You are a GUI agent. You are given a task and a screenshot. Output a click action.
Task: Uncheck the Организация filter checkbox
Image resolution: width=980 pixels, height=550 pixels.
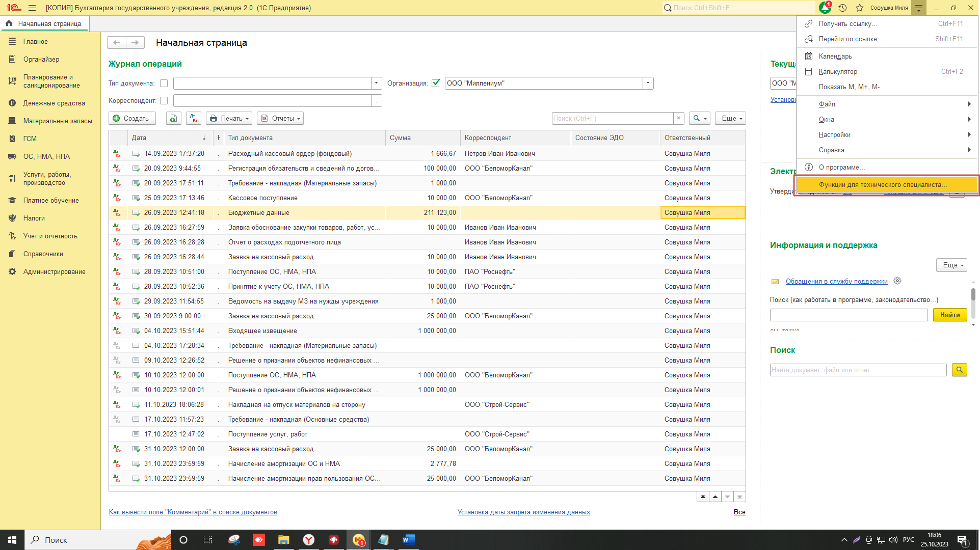pyautogui.click(x=436, y=84)
